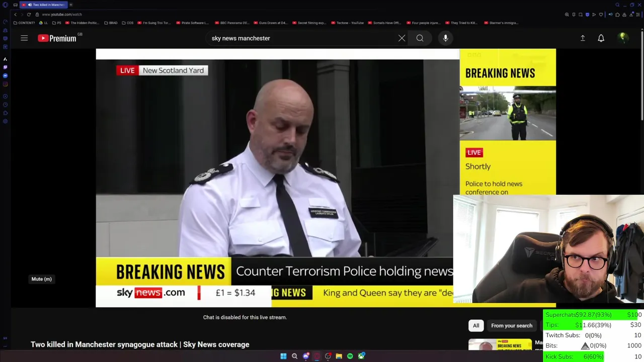This screenshot has width=644, height=362.
Task: Click the browser toolbar play icon
Action: coord(594,15)
